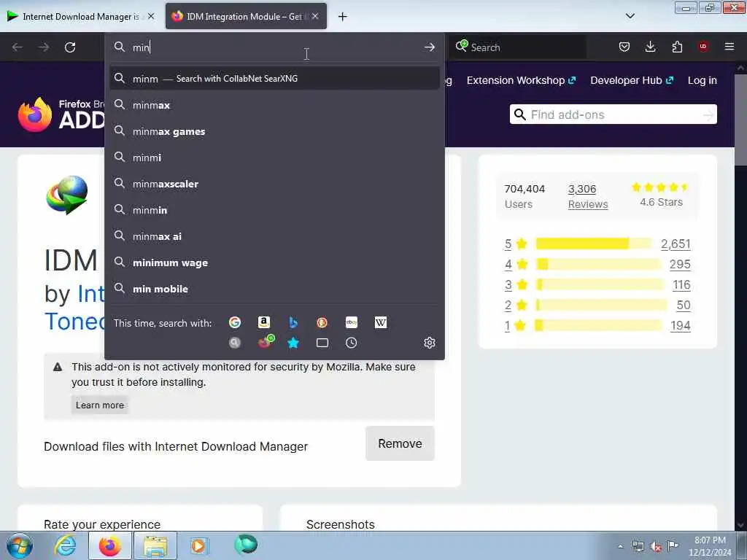Open the 2,651 five-star reviews count

coord(676,244)
